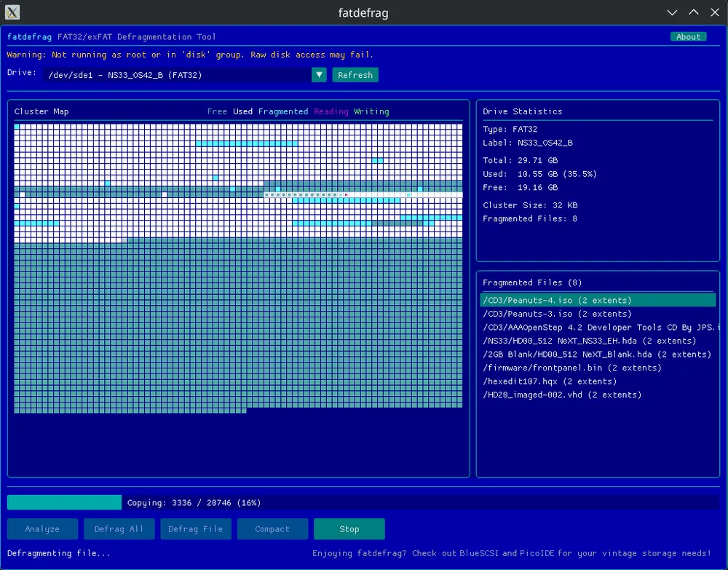The width and height of the screenshot is (728, 570).
Task: Select /HD20_imaged-002.vhd file entry
Action: (562, 395)
